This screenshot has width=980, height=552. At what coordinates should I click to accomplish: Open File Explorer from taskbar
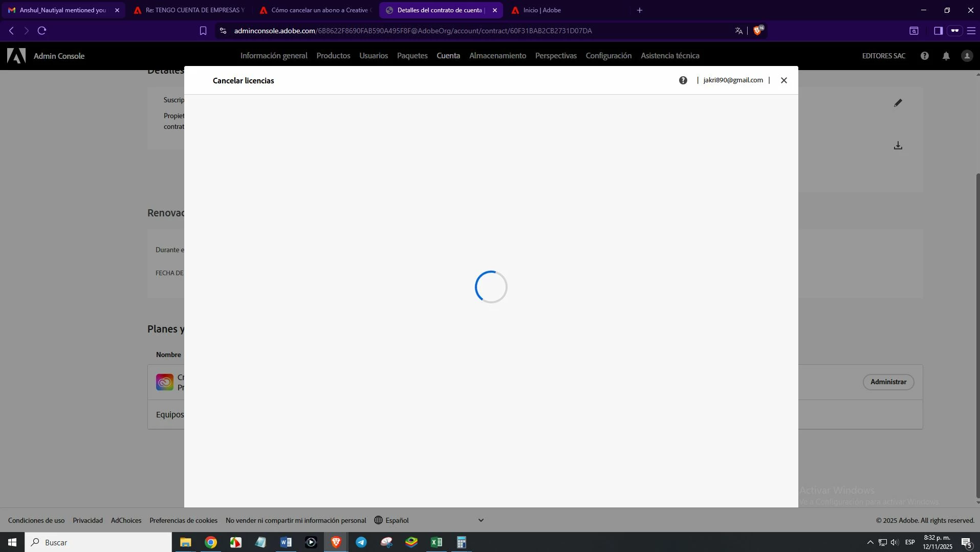tap(185, 542)
